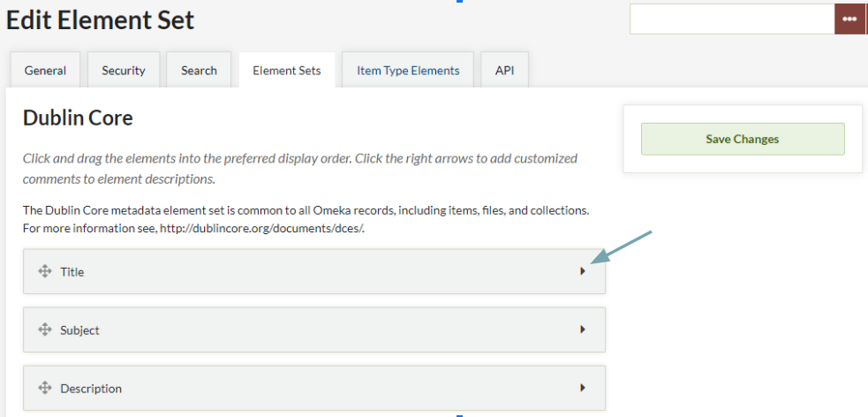Switch to the General tab
The image size is (868, 417).
45,71
